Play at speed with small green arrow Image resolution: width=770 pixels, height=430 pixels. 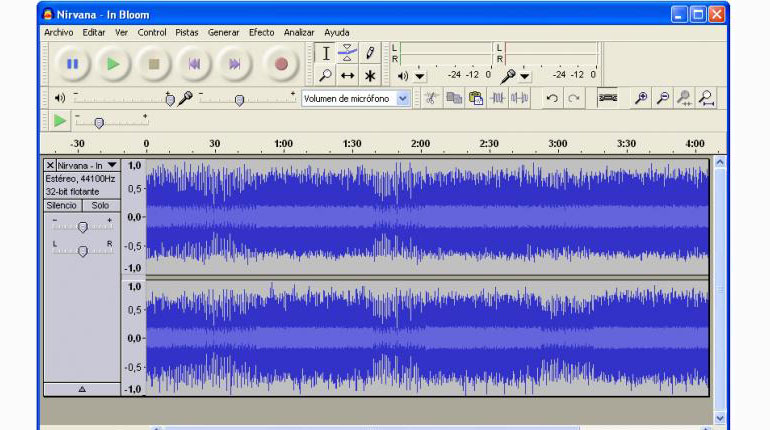(x=59, y=121)
